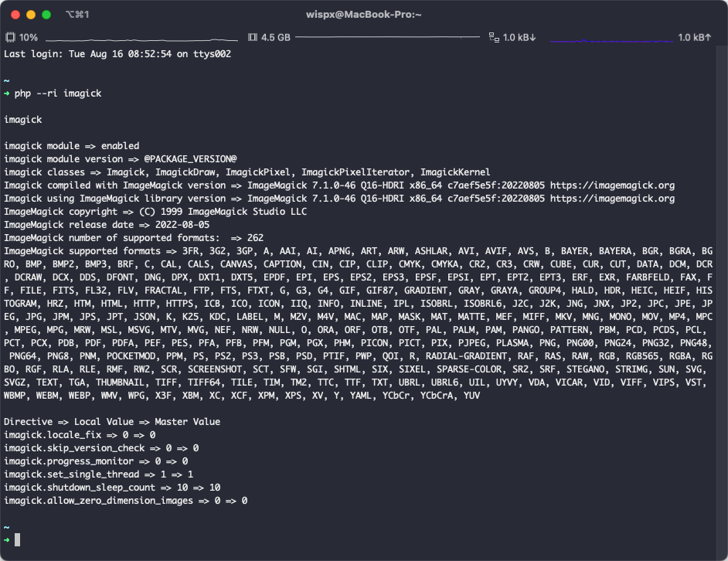Click ImagickPixelIterator in classes line

355,172
